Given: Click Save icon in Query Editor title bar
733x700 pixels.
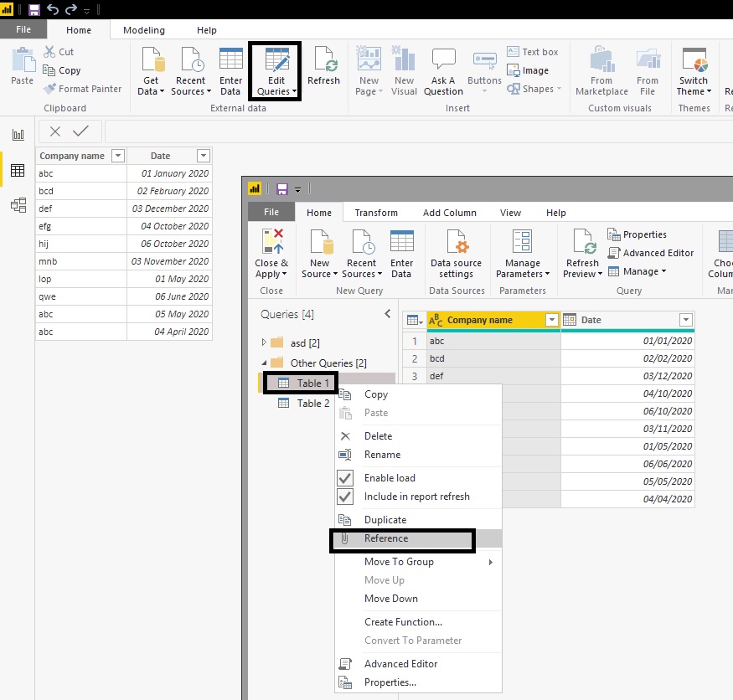Looking at the screenshot, I should 281,188.
